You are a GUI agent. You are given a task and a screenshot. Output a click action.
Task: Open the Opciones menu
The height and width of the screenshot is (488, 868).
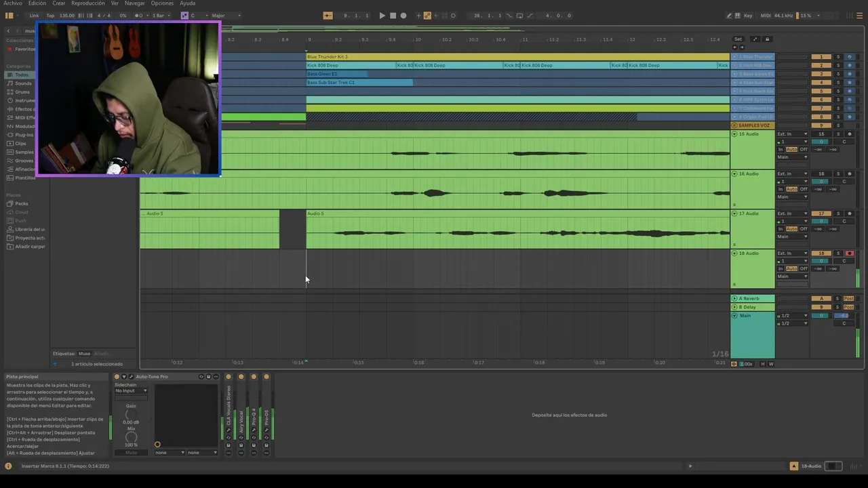pyautogui.click(x=162, y=3)
